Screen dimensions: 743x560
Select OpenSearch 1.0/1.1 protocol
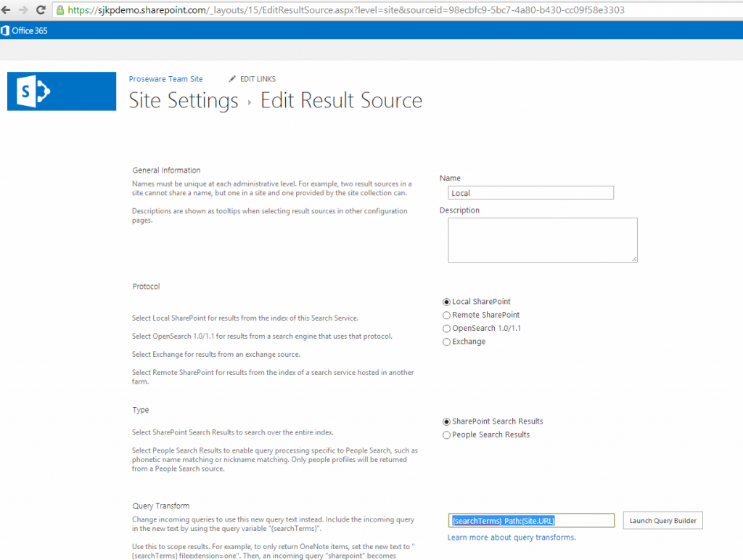point(446,328)
